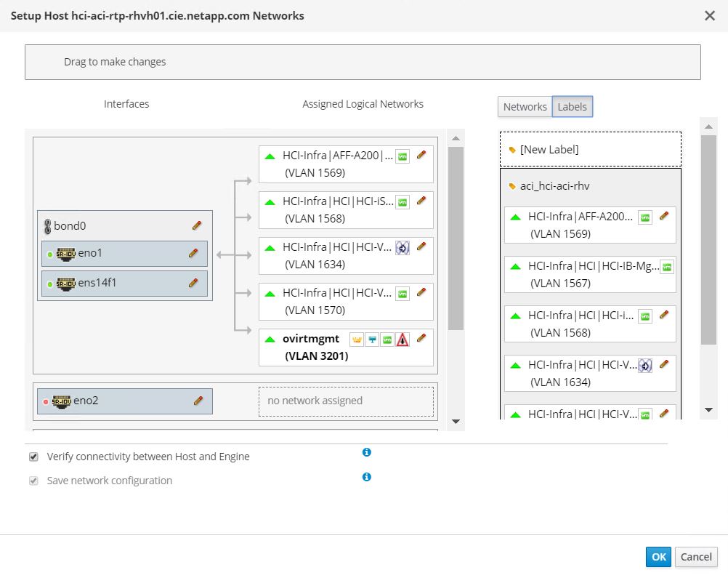Open edit pencil for eno2 interface
Viewport: 728px width, 578px height.
coord(198,400)
